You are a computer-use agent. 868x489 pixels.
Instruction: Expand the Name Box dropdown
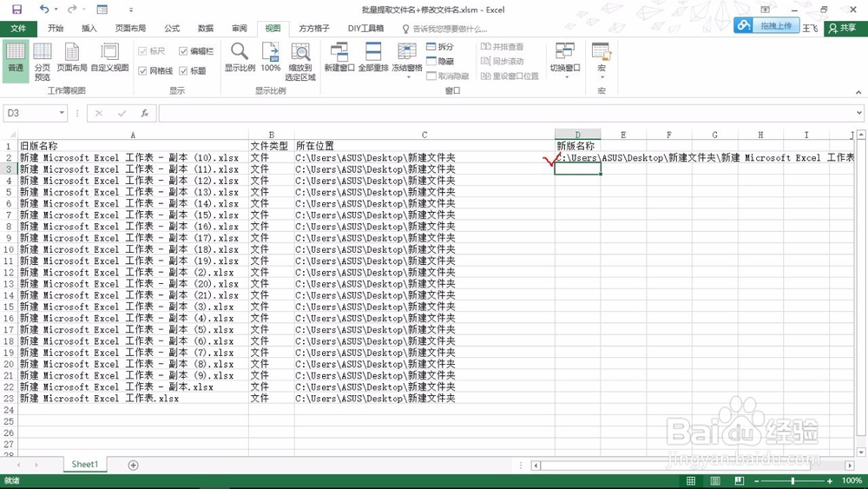pyautogui.click(x=62, y=113)
